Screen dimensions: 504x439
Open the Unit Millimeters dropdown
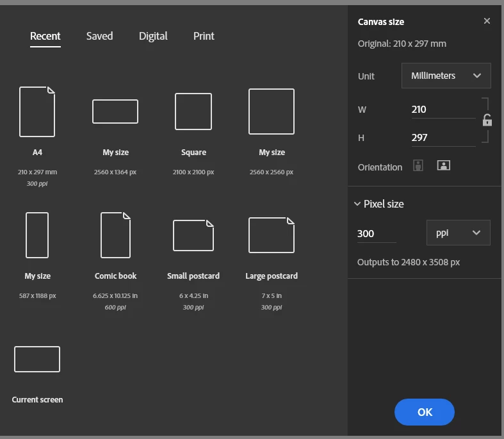coord(446,76)
